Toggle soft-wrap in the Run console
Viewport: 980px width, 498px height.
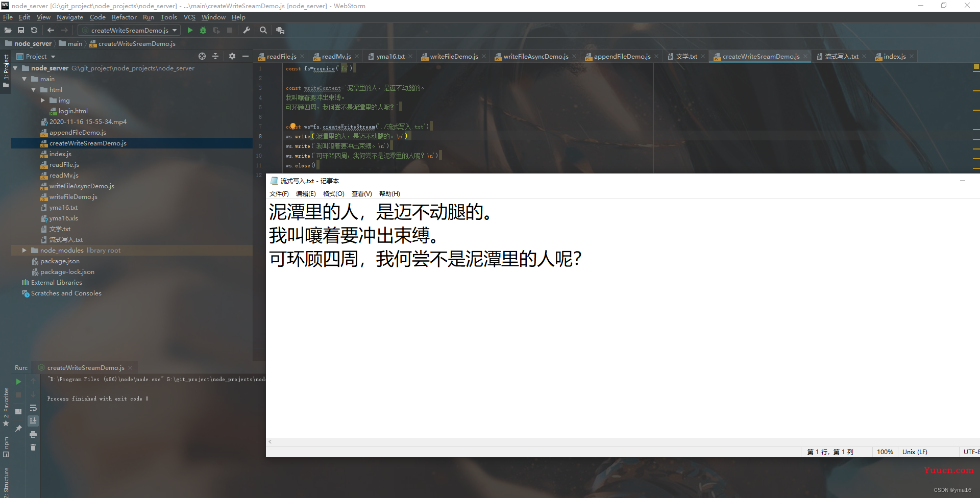33,408
